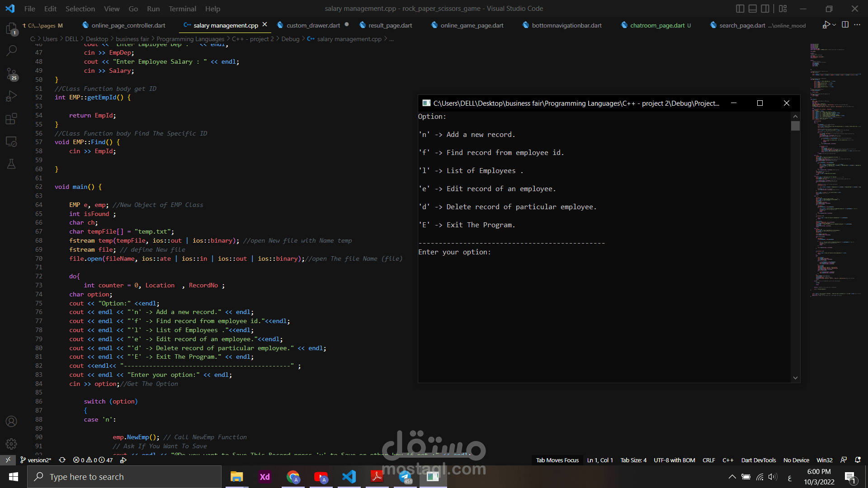Open Source Control showing 25 pending changes
Viewport: 868px width, 488px height.
click(11, 74)
